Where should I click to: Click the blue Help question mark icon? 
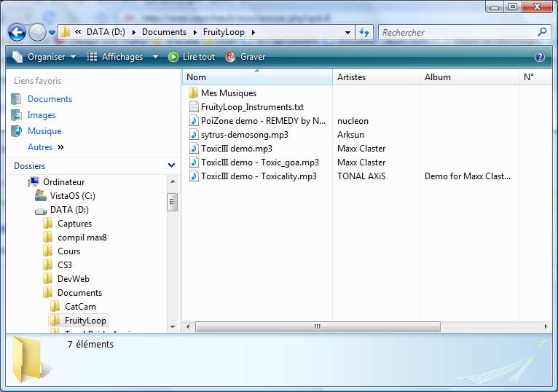[x=540, y=57]
